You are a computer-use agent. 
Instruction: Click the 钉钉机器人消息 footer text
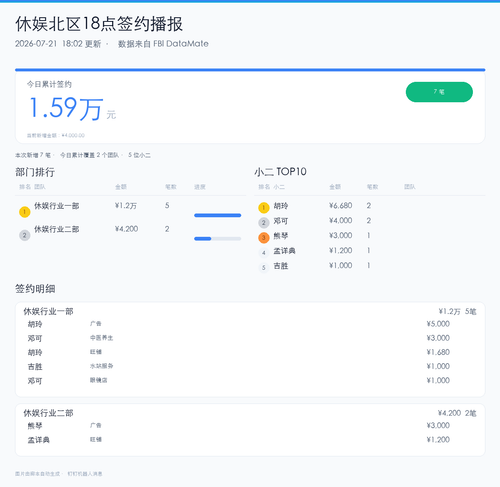point(85,474)
